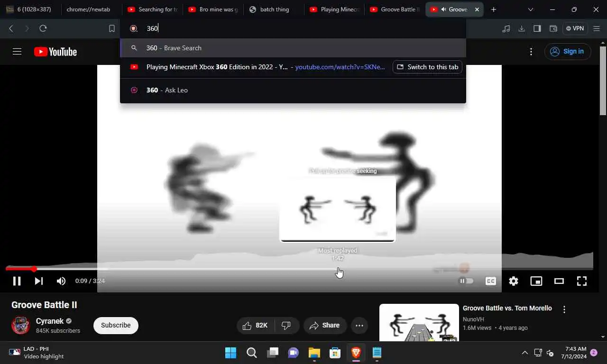Open Brave playlist media icon
607x364 pixels.
506,28
